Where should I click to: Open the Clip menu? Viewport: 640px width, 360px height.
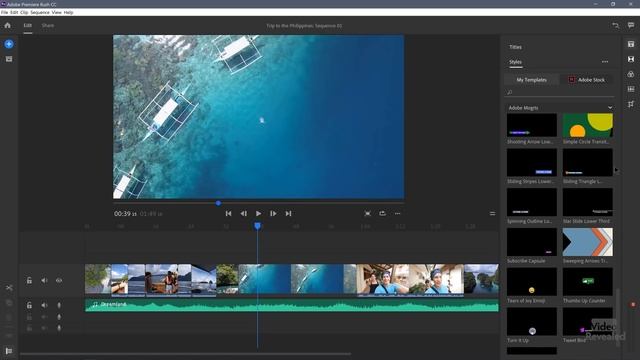click(x=24, y=13)
